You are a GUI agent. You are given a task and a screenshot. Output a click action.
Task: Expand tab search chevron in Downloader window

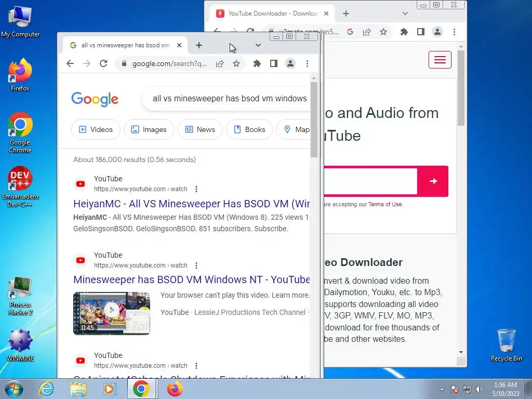[x=405, y=14]
